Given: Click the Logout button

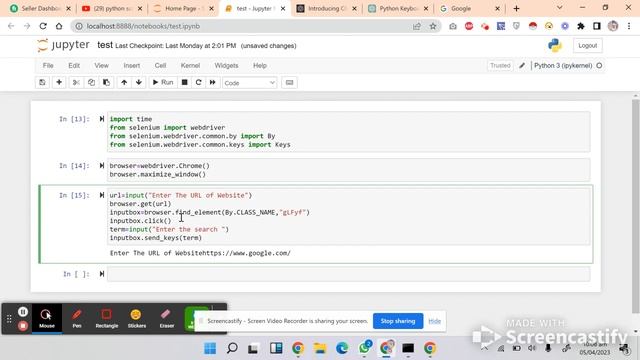Looking at the screenshot, I should [587, 46].
